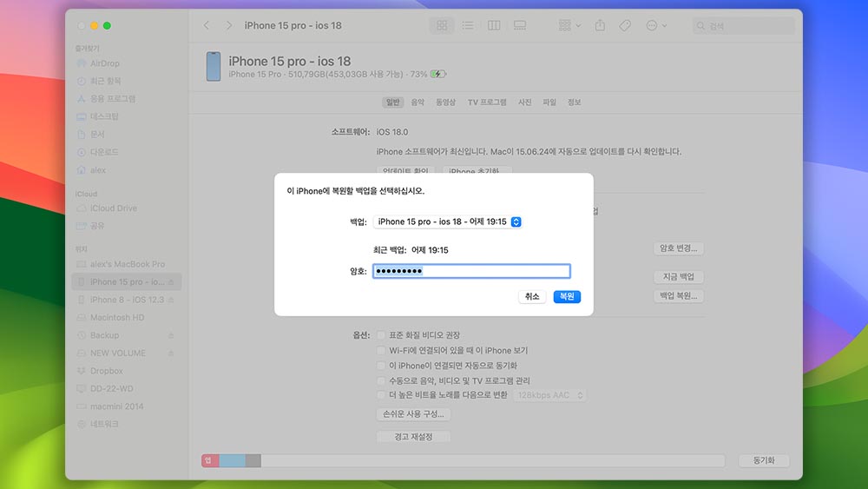868x489 pixels.
Task: Open macmini 2014 in the sidebar
Action: coord(117,406)
